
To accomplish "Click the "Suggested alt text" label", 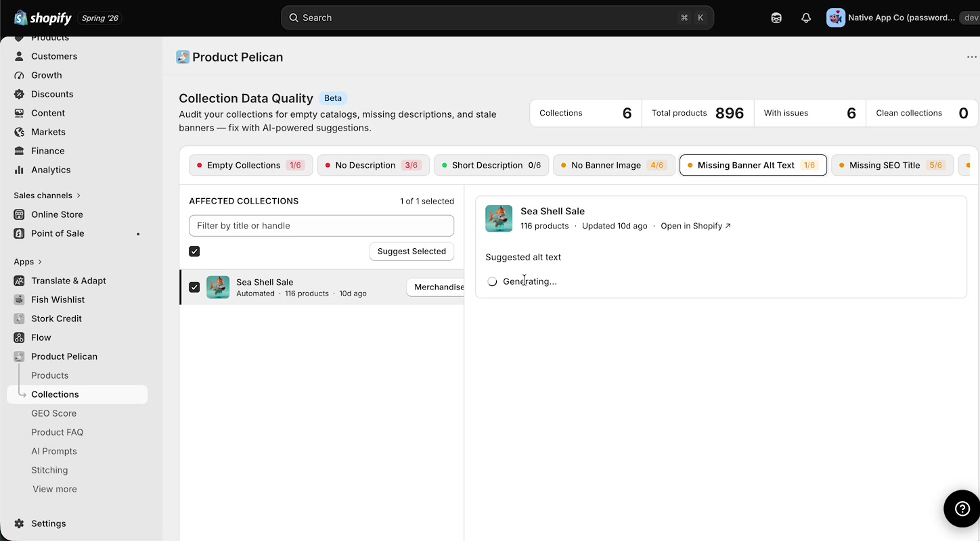I will [x=523, y=257].
